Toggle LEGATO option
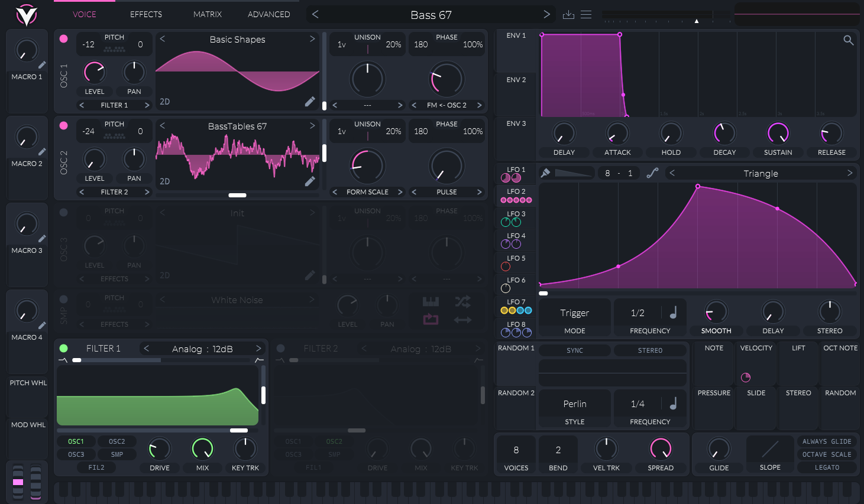Viewport: 864px width, 504px height. point(827,467)
